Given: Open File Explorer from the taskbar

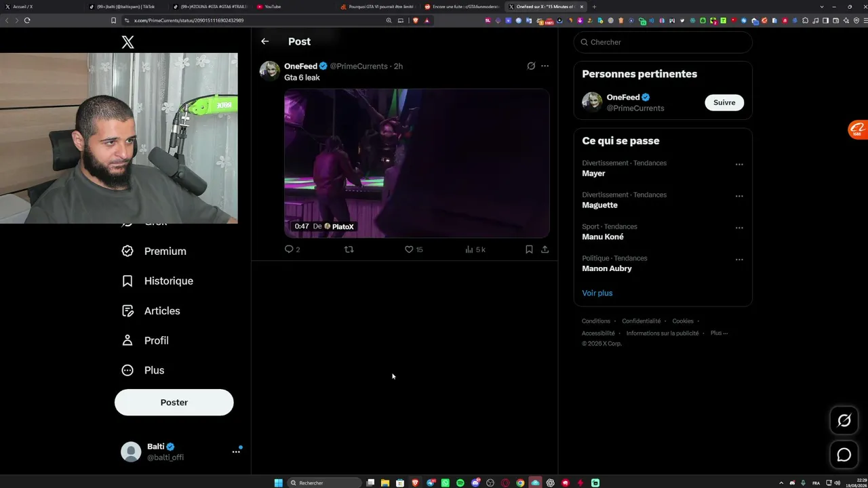Looking at the screenshot, I should click(x=385, y=483).
